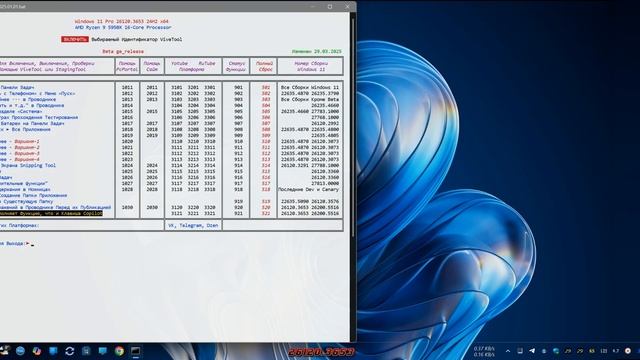This screenshot has width=640, height=360.
Task: Launch the colorful Copilot-style taskbar icon
Action: click(37, 351)
